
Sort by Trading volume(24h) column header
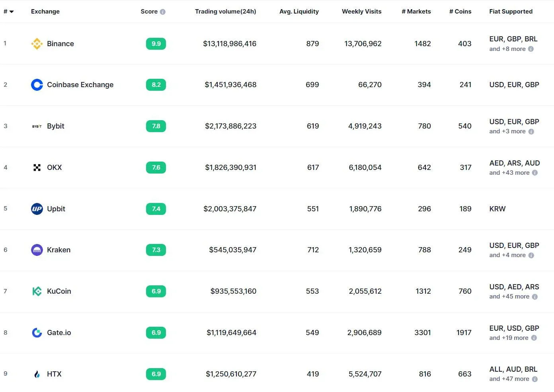coord(225,12)
